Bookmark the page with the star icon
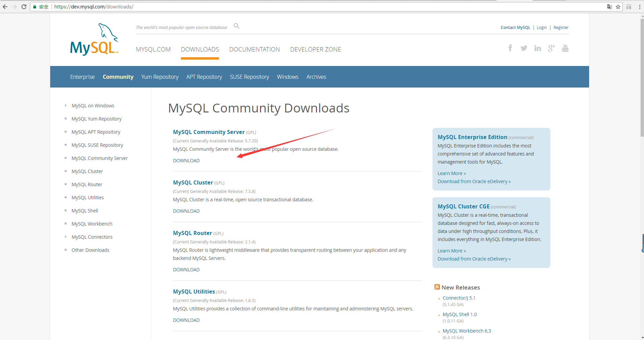 618,7
